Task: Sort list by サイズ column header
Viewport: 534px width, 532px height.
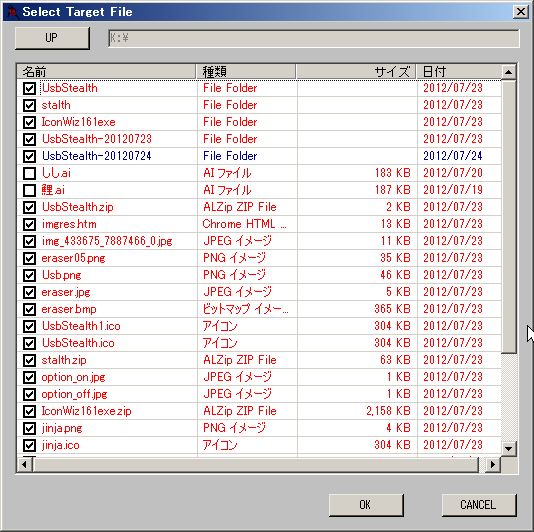Action: coord(356,72)
